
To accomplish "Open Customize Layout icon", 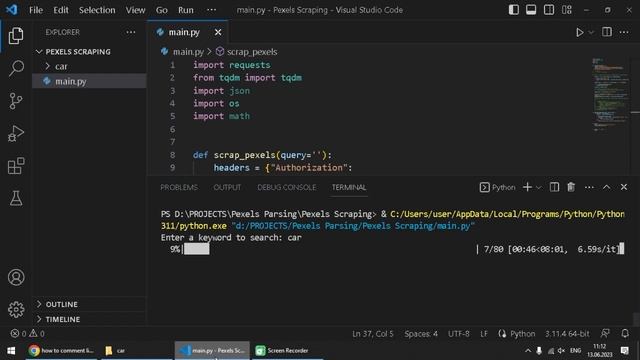I will click(x=567, y=10).
